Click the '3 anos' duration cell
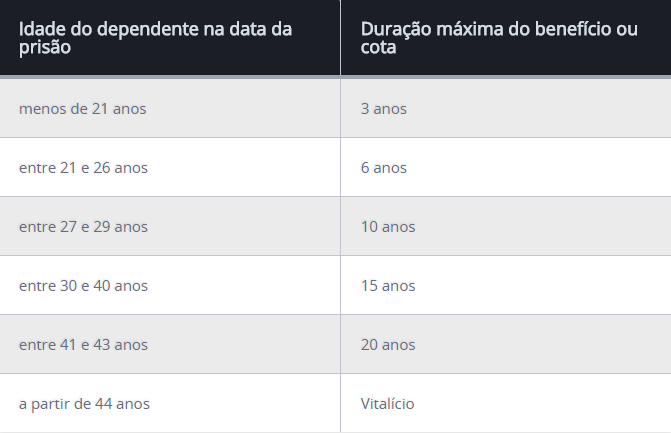 pos(384,108)
